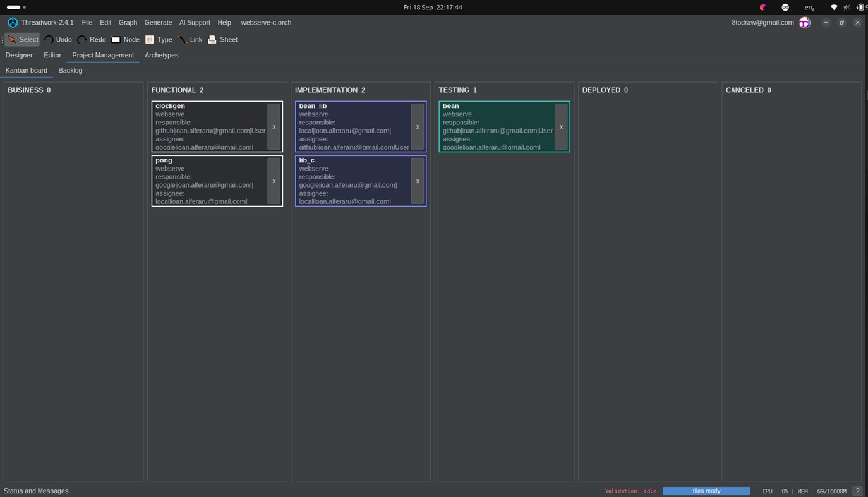The height and width of the screenshot is (497, 868).
Task: Remove the clockgen card with its x button
Action: point(274,127)
